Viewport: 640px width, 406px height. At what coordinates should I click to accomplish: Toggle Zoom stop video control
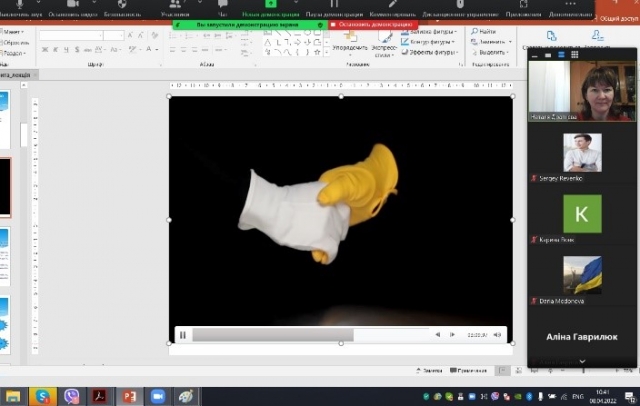73,9
